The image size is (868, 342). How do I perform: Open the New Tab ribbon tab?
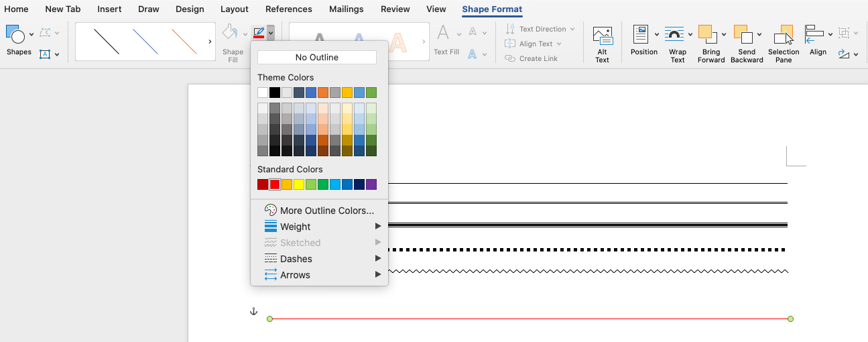[x=64, y=9]
